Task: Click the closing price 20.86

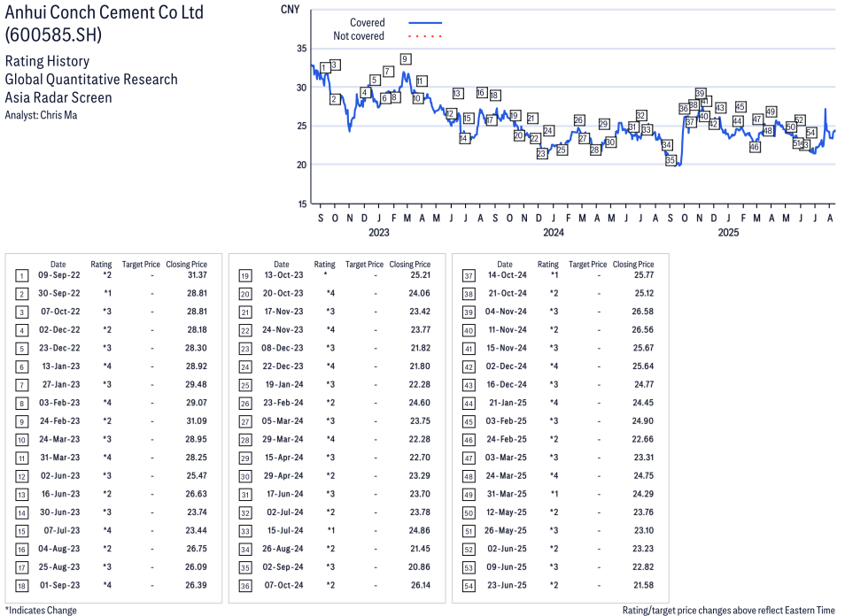Action: click(419, 567)
